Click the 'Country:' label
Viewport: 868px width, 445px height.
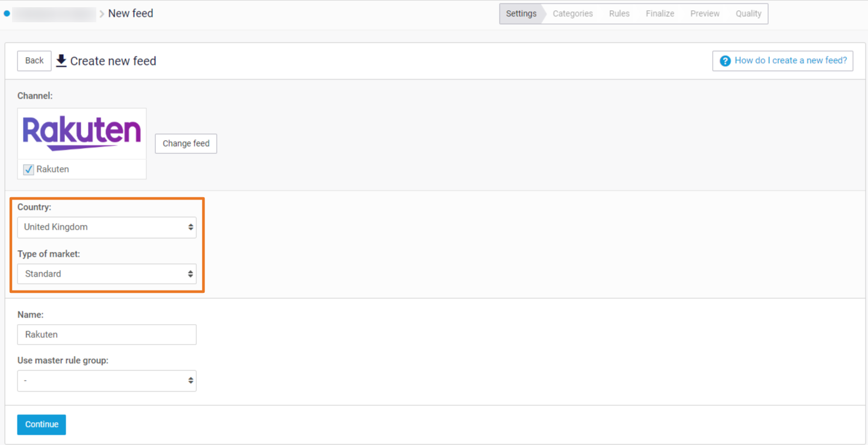coord(34,207)
